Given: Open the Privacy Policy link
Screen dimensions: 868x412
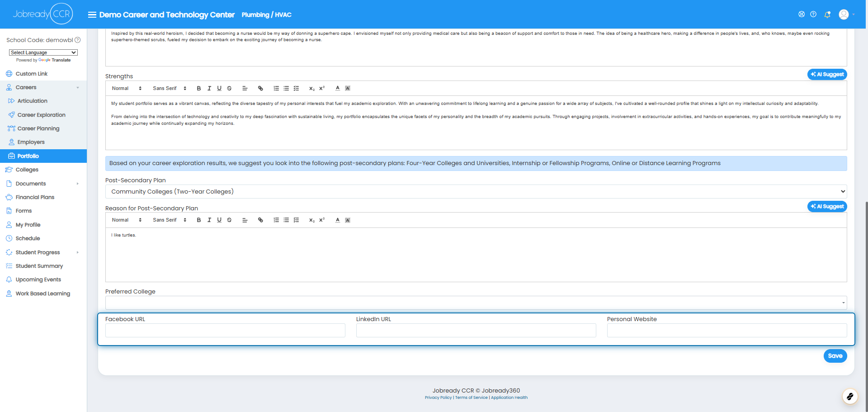Looking at the screenshot, I should (x=438, y=398).
